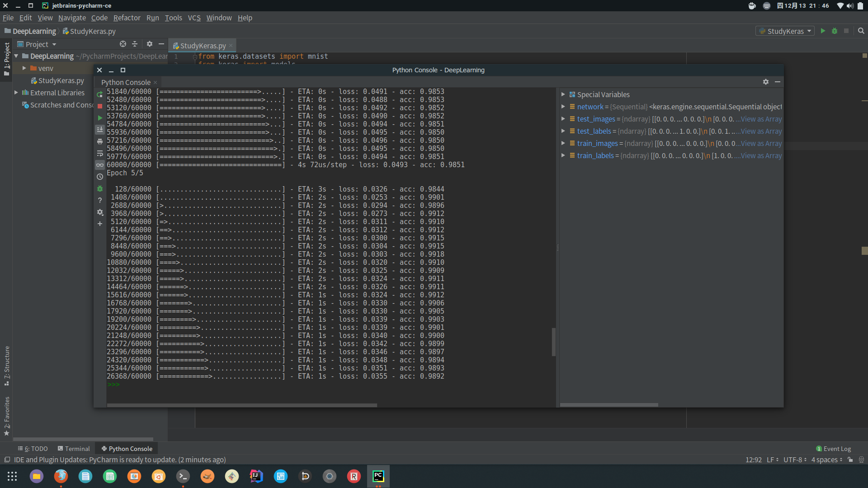Expand network variable

(563, 107)
